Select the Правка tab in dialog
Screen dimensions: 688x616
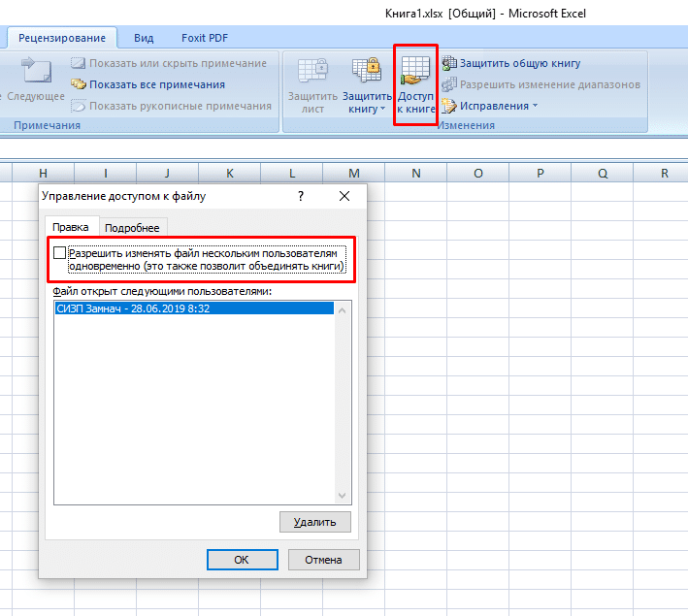coord(71,227)
